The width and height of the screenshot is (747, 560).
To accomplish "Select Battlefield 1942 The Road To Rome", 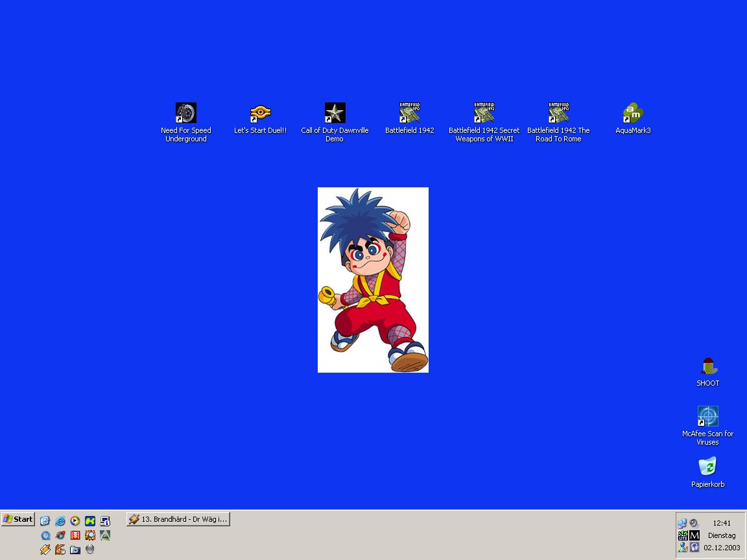I will click(x=558, y=122).
